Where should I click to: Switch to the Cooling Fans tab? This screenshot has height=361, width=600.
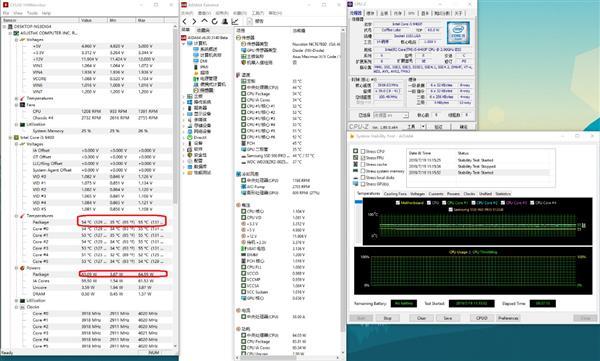(395, 194)
